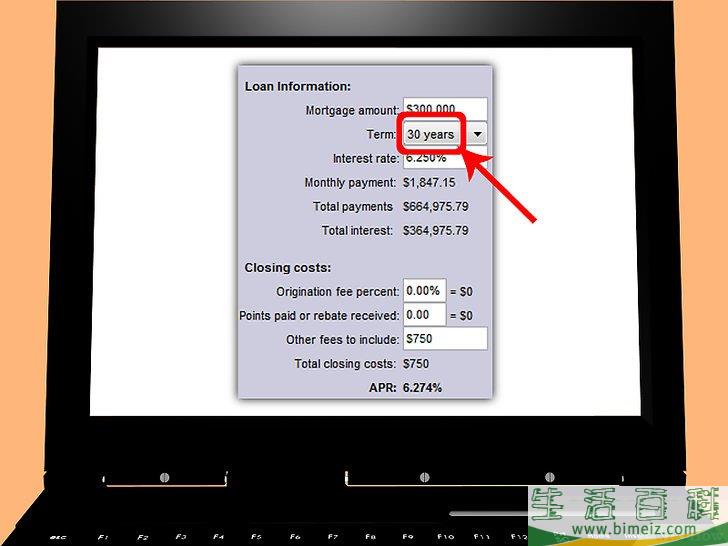728x546 pixels.
Task: Click the 'Other fees to include:' label
Action: pos(343,340)
